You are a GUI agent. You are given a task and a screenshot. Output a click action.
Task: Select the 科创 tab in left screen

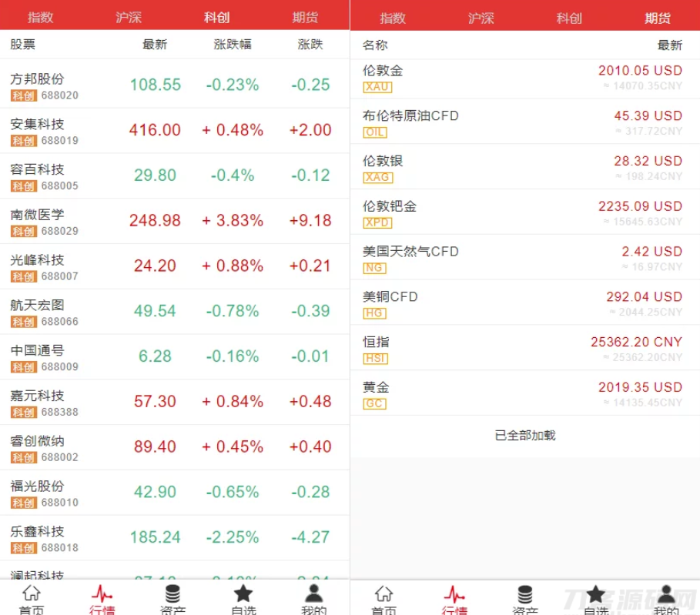click(216, 18)
